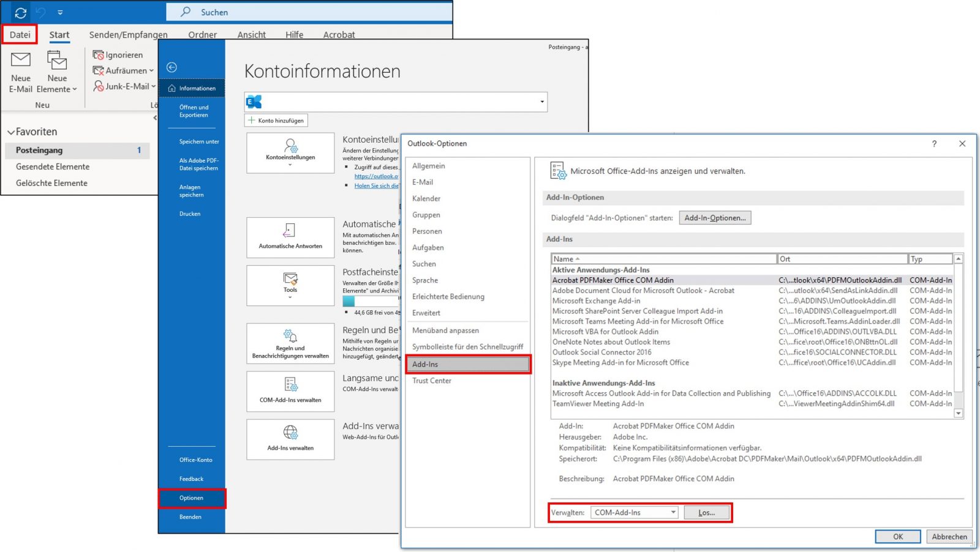Select the Posteingang folder
Screen dimensions: 980x552
[77, 150]
